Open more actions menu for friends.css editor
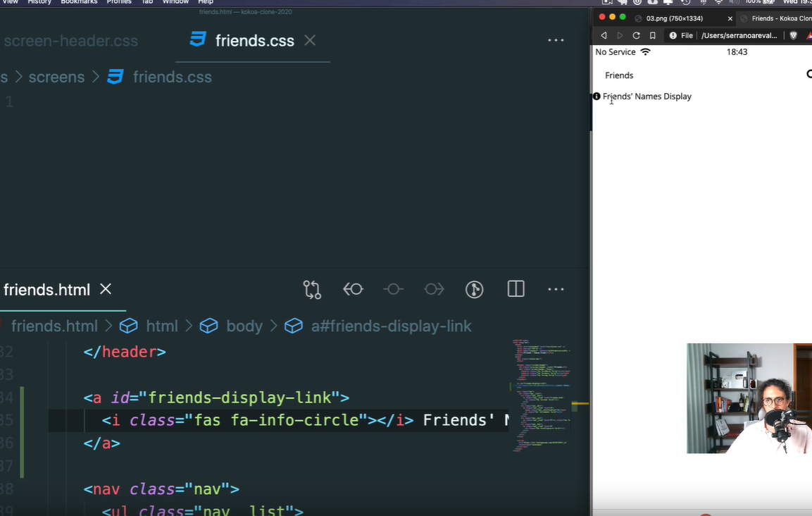This screenshot has width=812, height=516. click(556, 40)
